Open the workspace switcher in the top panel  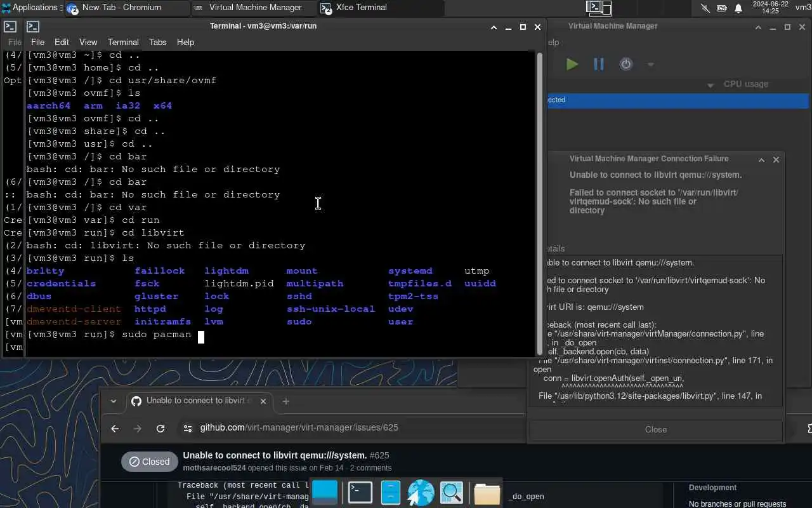point(599,8)
